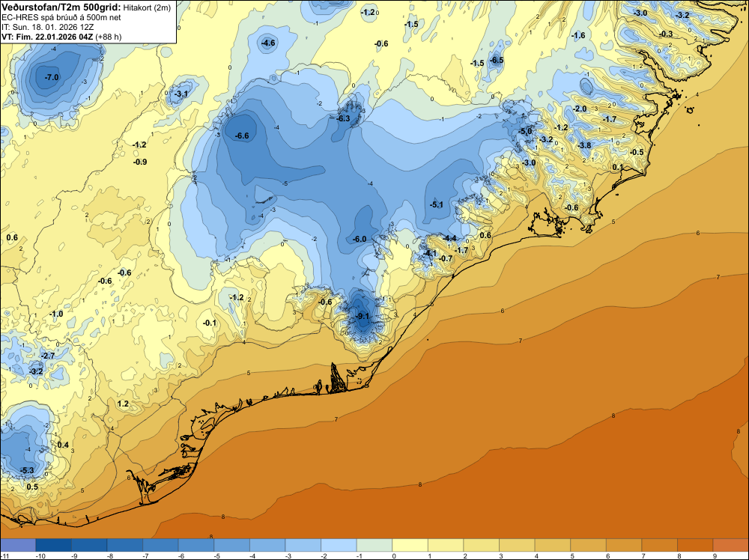Click the -1 to 0 pale green swatch
749x560 pixels.
pyautogui.click(x=374, y=545)
